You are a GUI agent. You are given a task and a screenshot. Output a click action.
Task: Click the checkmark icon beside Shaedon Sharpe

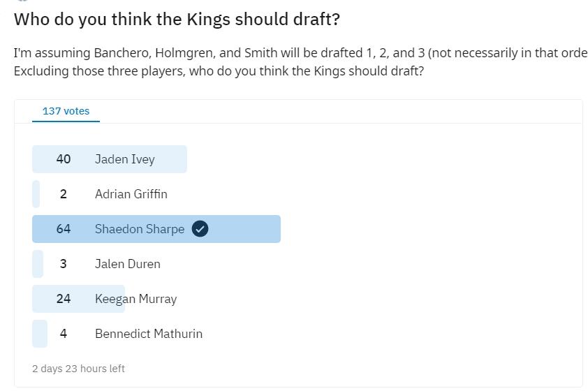click(x=200, y=229)
